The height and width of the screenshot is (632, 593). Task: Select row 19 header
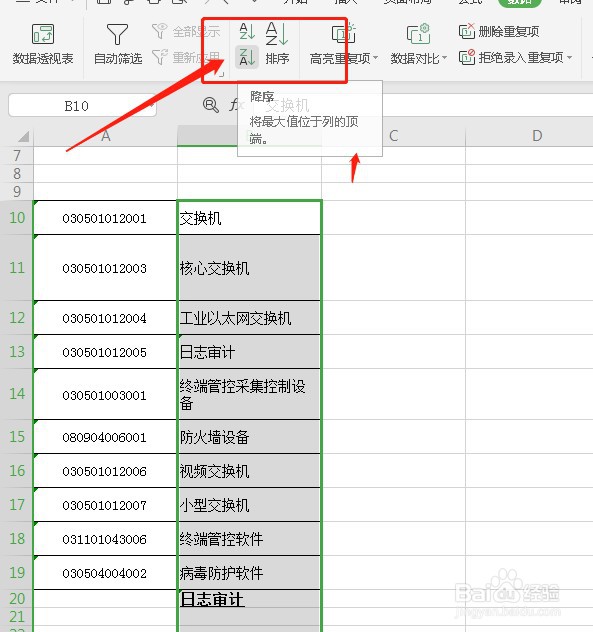click(x=17, y=573)
